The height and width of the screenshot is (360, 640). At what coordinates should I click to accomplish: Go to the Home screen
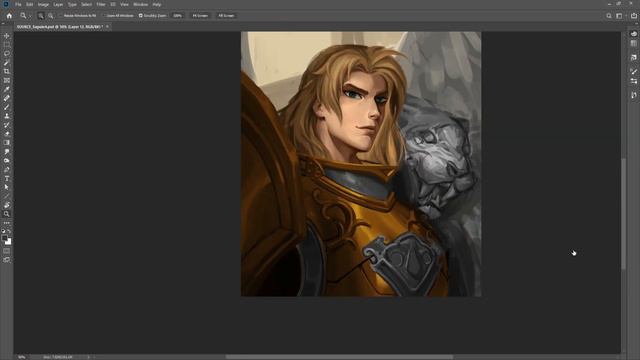9,16
